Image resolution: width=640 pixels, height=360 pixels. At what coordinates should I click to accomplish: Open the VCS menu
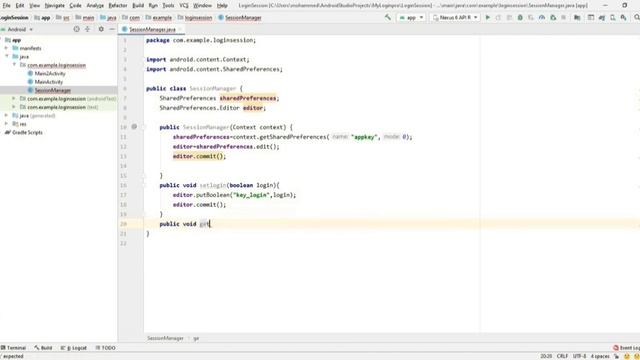(x=184, y=6)
